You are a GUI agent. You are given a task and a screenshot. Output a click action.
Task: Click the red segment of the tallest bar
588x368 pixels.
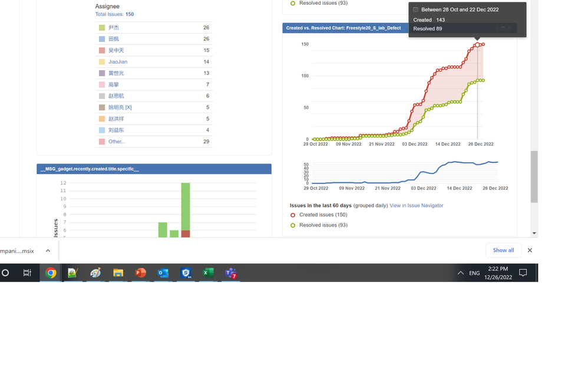[x=185, y=234]
